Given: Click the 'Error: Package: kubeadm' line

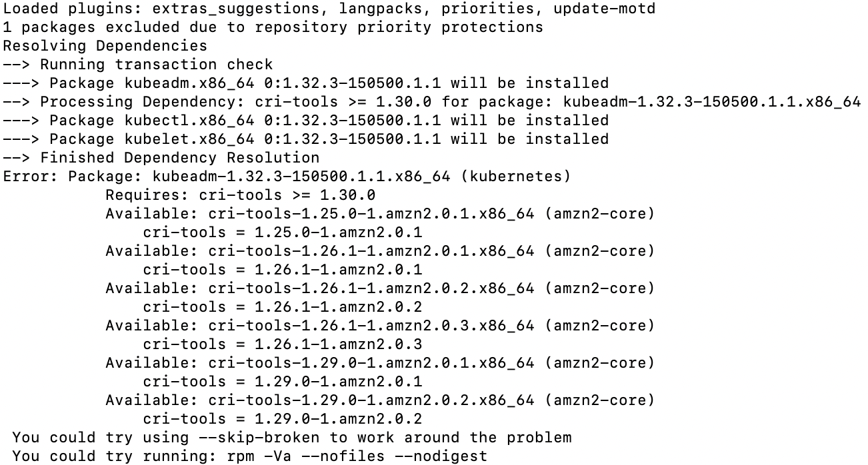Looking at the screenshot, I should click(287, 177).
